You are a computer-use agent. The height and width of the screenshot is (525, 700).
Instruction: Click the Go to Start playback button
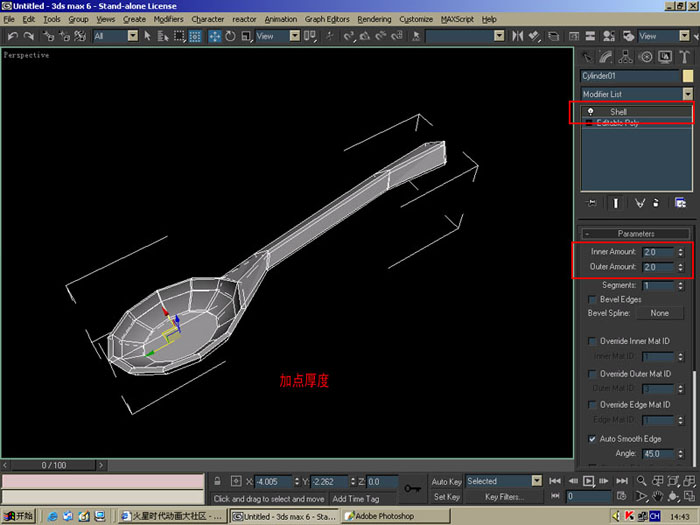pos(555,481)
